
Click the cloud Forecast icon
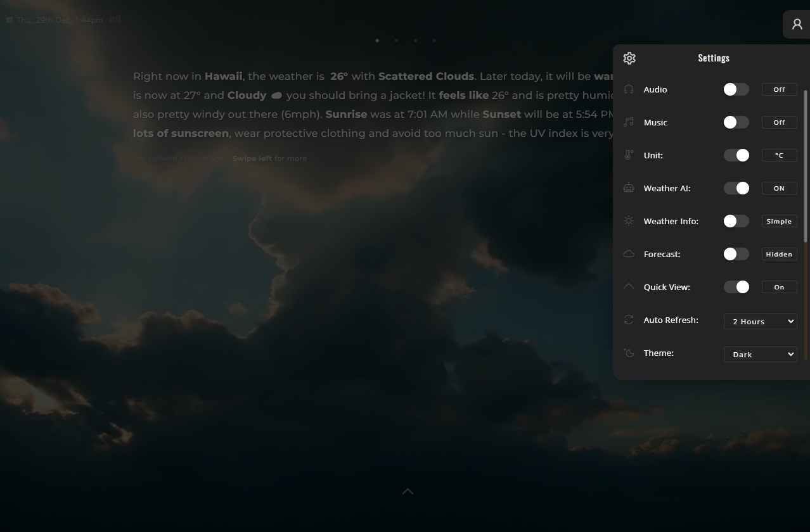628,254
